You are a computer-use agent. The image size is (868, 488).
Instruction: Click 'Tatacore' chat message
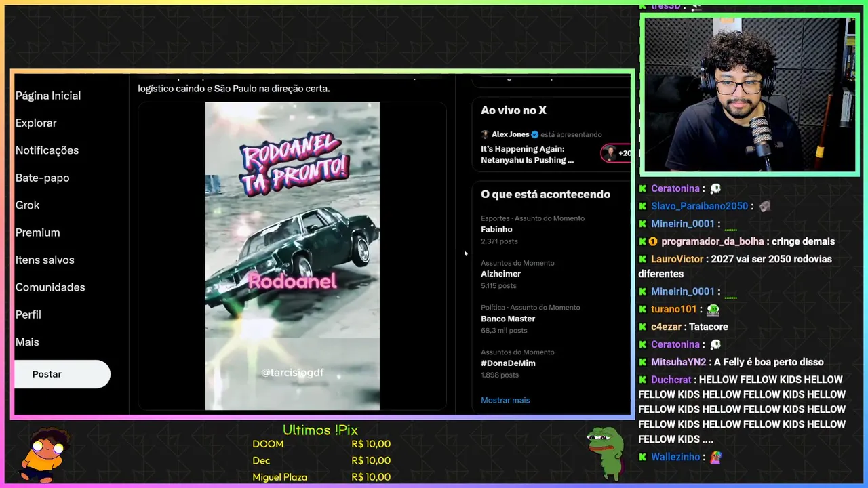pos(709,327)
